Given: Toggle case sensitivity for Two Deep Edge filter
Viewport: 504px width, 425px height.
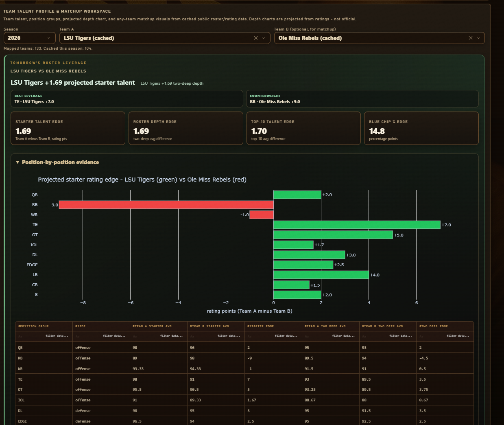Looking at the screenshot, I should [422, 336].
